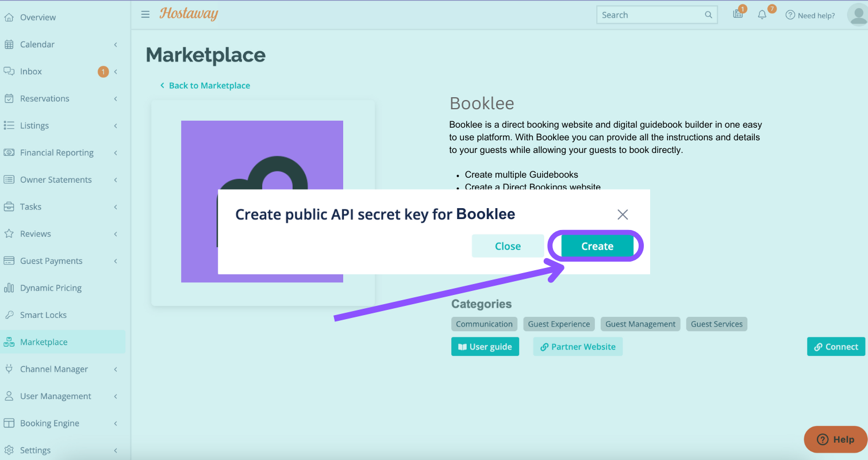Expand the Booking Engine chevron
This screenshot has width=868, height=460.
point(116,423)
